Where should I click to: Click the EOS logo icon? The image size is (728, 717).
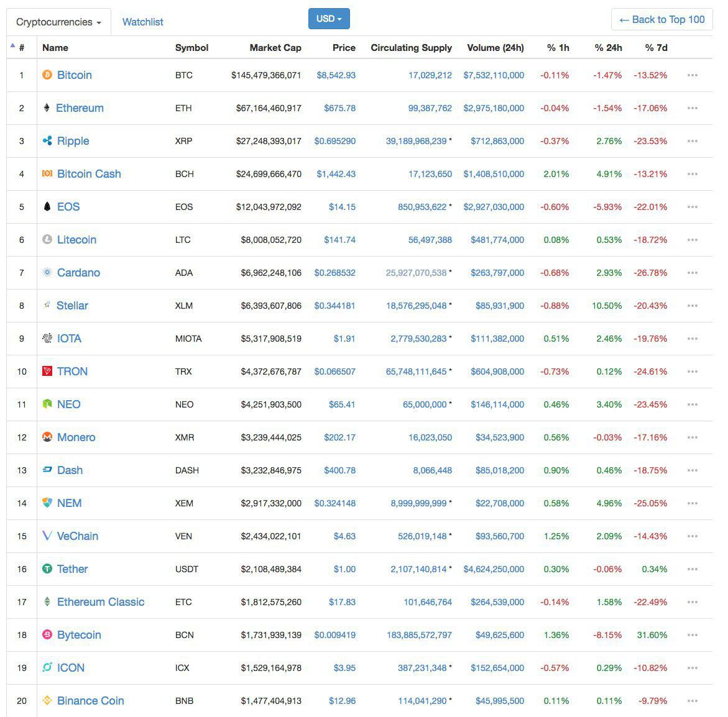[x=47, y=206]
